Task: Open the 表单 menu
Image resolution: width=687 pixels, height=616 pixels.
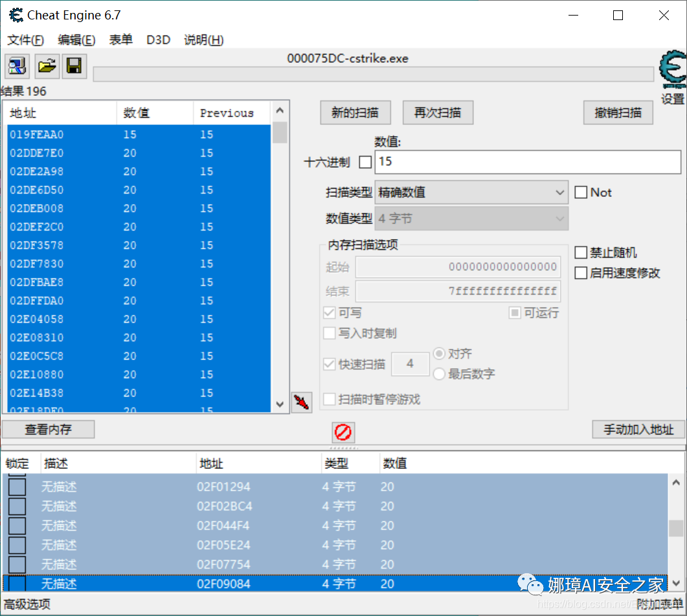Action: click(121, 40)
